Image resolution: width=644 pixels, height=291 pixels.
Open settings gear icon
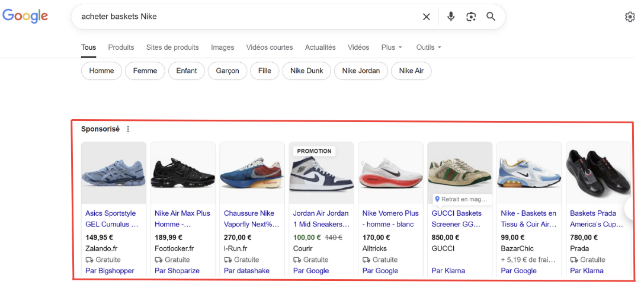(x=630, y=17)
